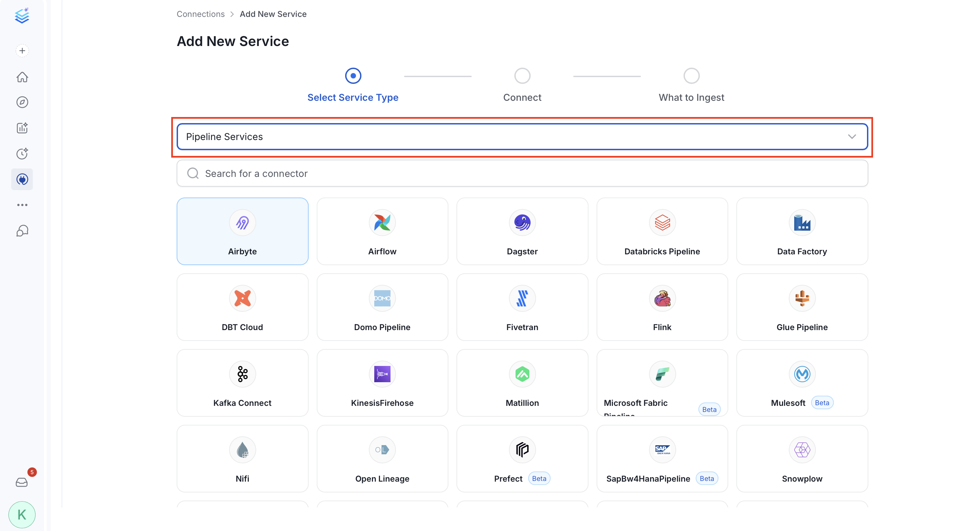Click the What to Ingest step

[691, 97]
